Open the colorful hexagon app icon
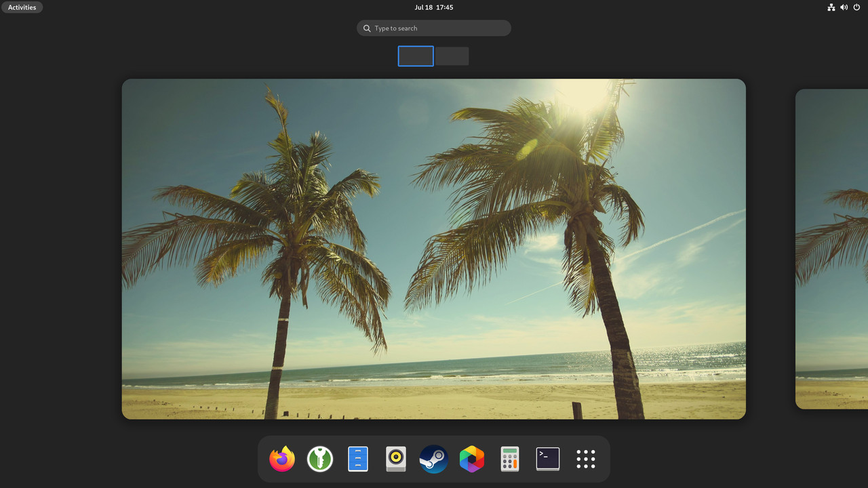 pos(472,459)
